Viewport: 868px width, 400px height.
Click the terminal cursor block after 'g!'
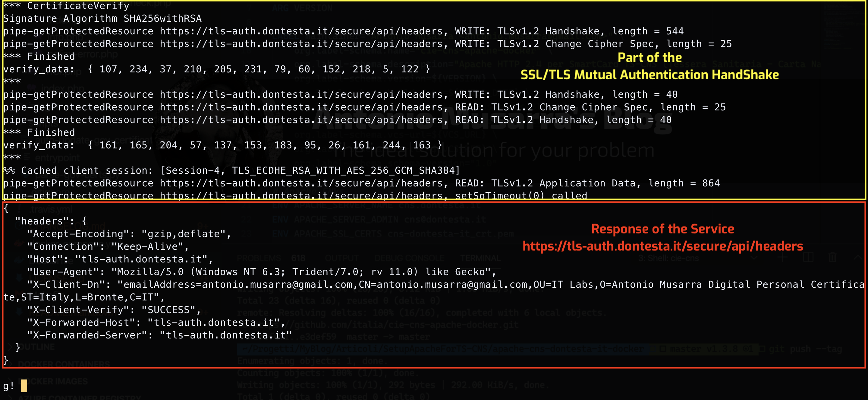(24, 386)
